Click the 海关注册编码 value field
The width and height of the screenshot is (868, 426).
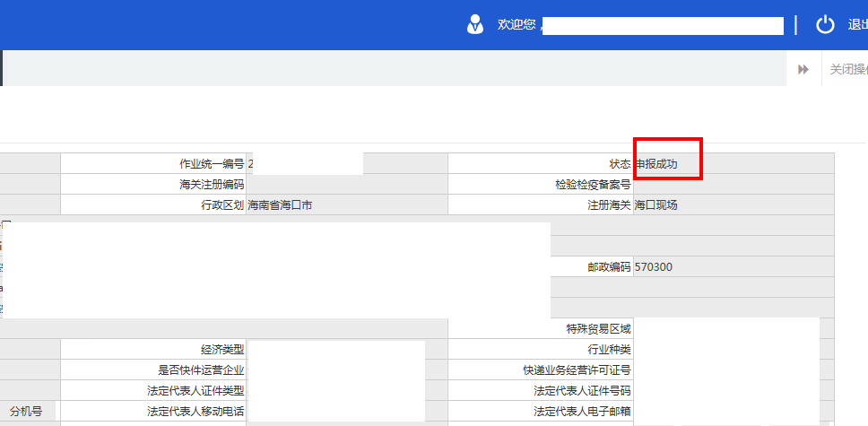345,185
